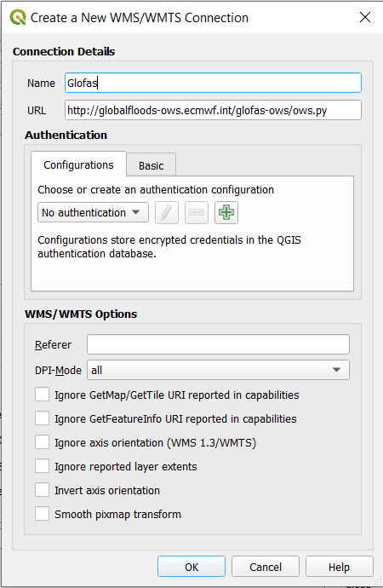The width and height of the screenshot is (383, 588).
Task: Focus the Referer text field
Action: [x=218, y=344]
